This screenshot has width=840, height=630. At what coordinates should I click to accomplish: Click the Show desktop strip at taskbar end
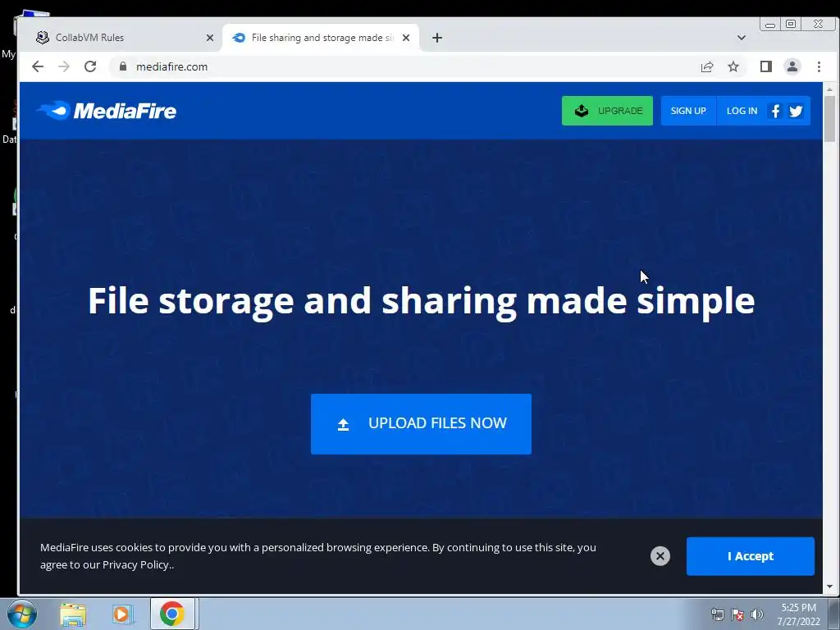pos(834,614)
